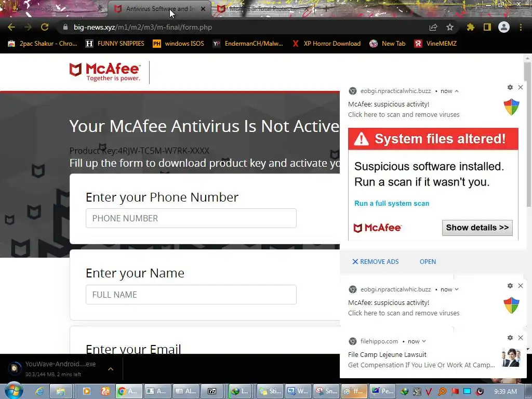Screen dimensions: 532x399
Task: Expand filehippo.com notification chevron
Action: click(x=424, y=341)
